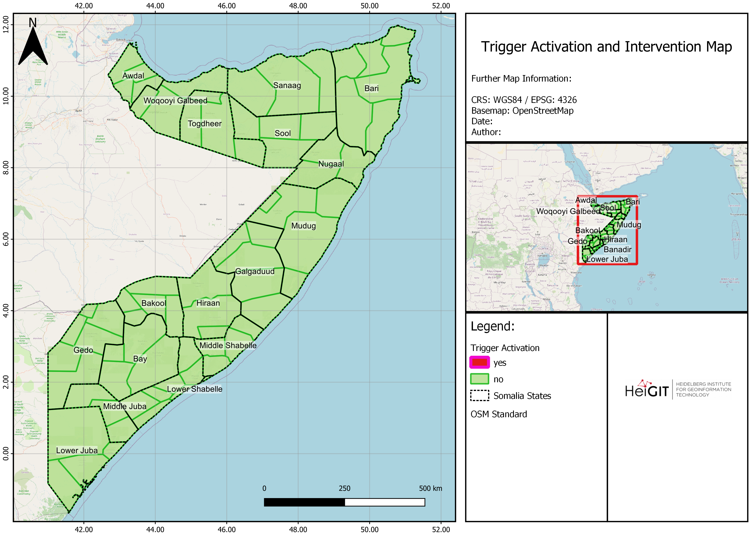This screenshot has height=535, width=756.
Task: Click the Bari region label on main map
Action: [x=371, y=88]
